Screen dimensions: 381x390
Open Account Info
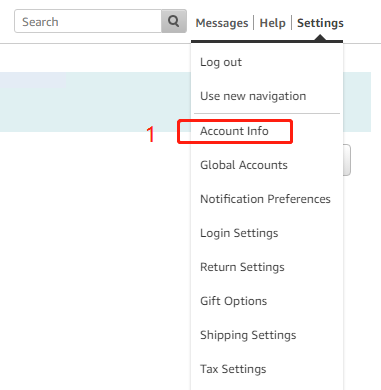coord(234,131)
